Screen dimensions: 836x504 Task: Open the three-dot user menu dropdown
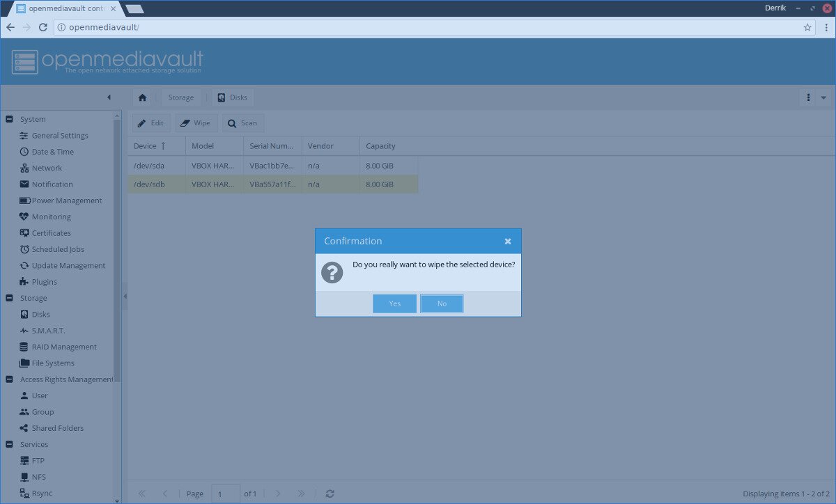pos(808,97)
